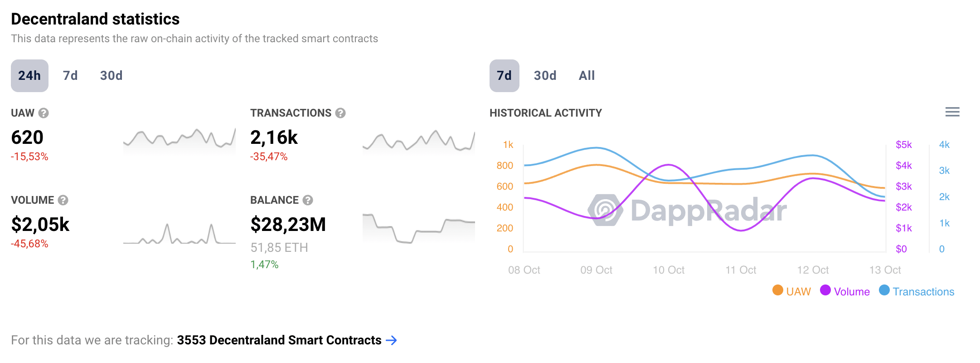Toggle the Volume series in chart legend

click(845, 291)
